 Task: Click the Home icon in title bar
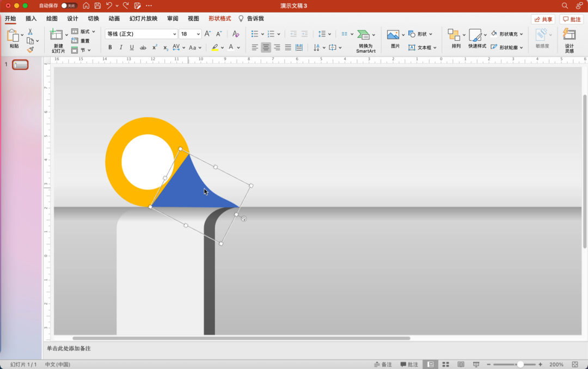pos(86,5)
